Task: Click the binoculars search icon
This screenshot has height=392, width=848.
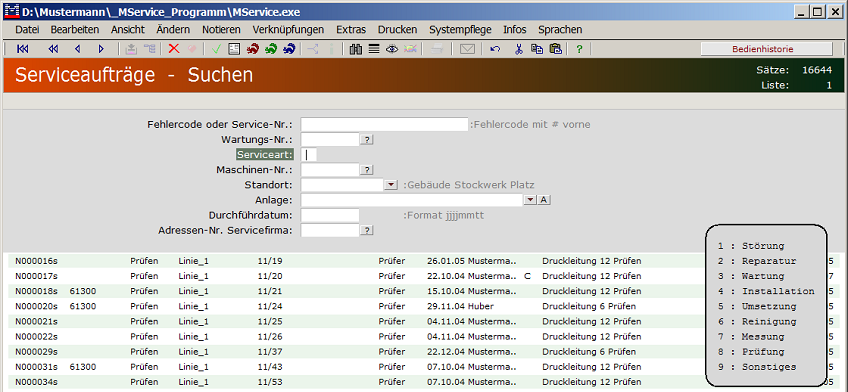Action: click(355, 49)
